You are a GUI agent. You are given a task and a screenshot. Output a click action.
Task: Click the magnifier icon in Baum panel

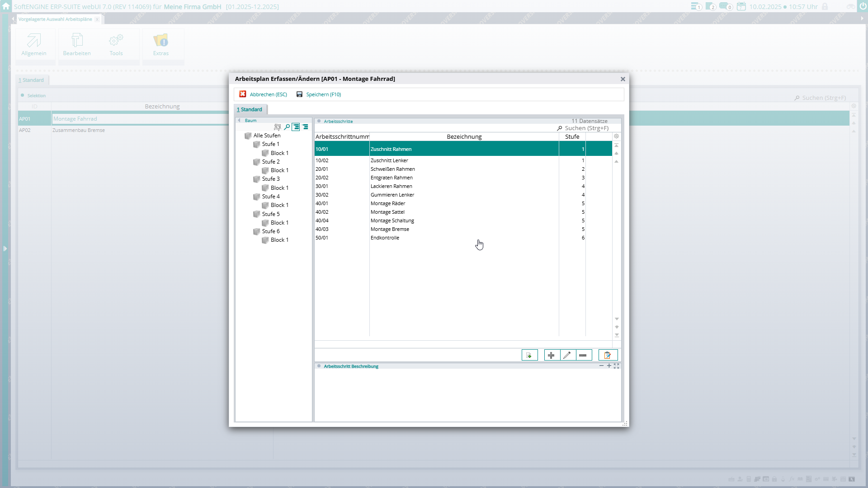[287, 127]
